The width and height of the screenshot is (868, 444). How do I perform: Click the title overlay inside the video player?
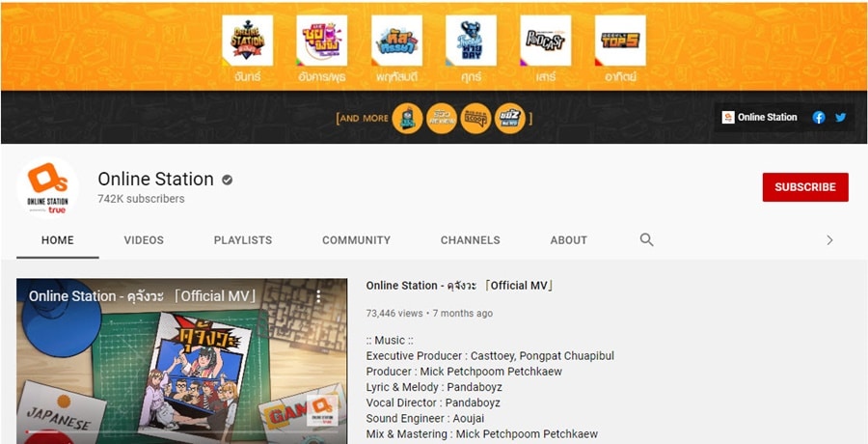144,296
